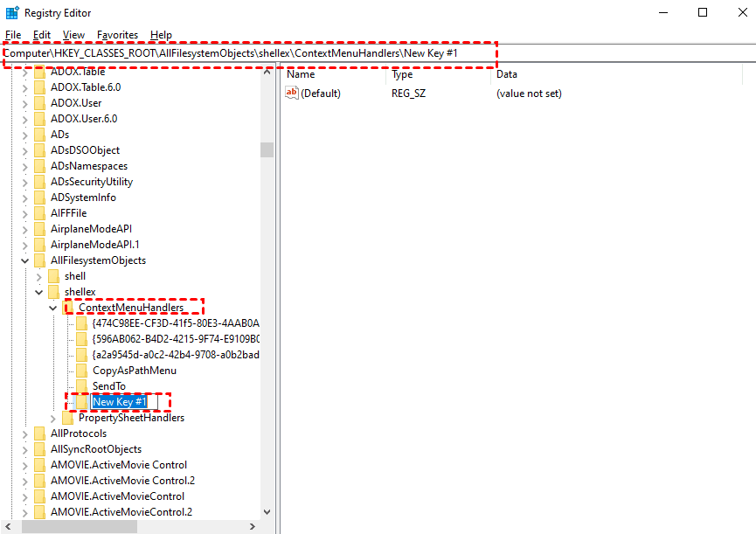Viewport: 756px width, 534px height.
Task: Expand the AllProtocols key
Action: [x=25, y=433]
